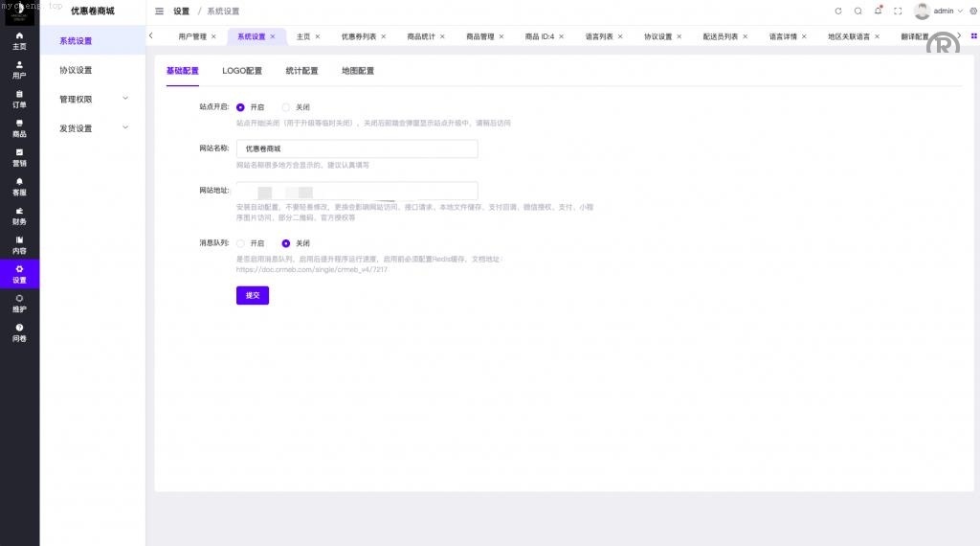The image size is (980, 546).
Task: Click the 提交 submit button
Action: pyautogui.click(x=253, y=295)
